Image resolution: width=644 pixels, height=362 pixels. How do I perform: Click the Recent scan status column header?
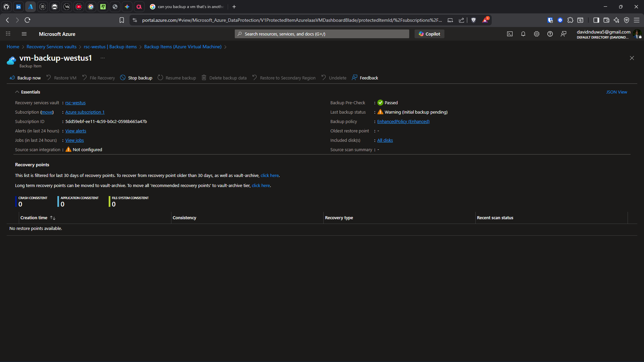point(495,218)
